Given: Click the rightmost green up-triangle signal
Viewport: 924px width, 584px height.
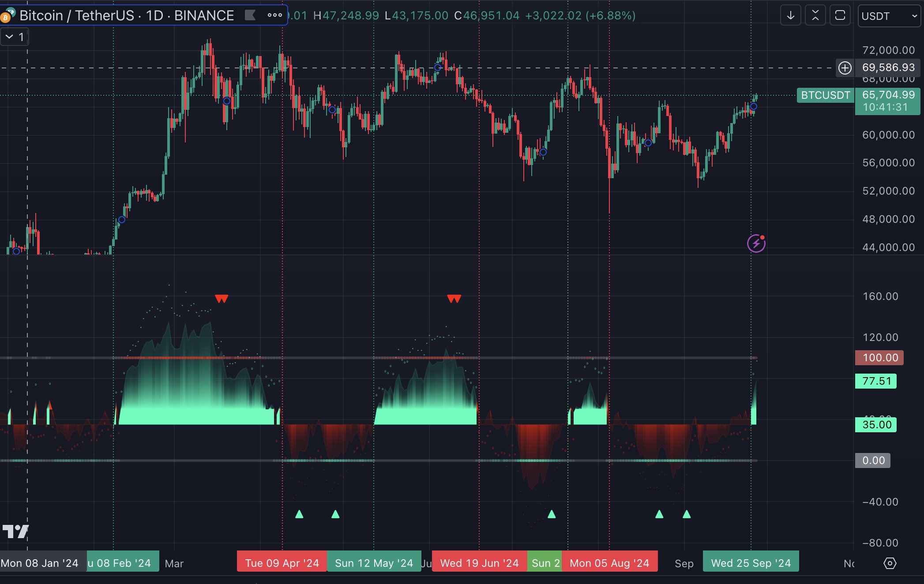Looking at the screenshot, I should [x=687, y=514].
